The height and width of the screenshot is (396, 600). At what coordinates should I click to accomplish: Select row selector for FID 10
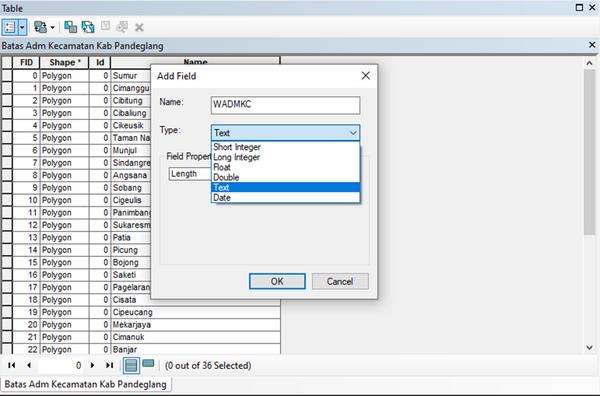(x=7, y=200)
